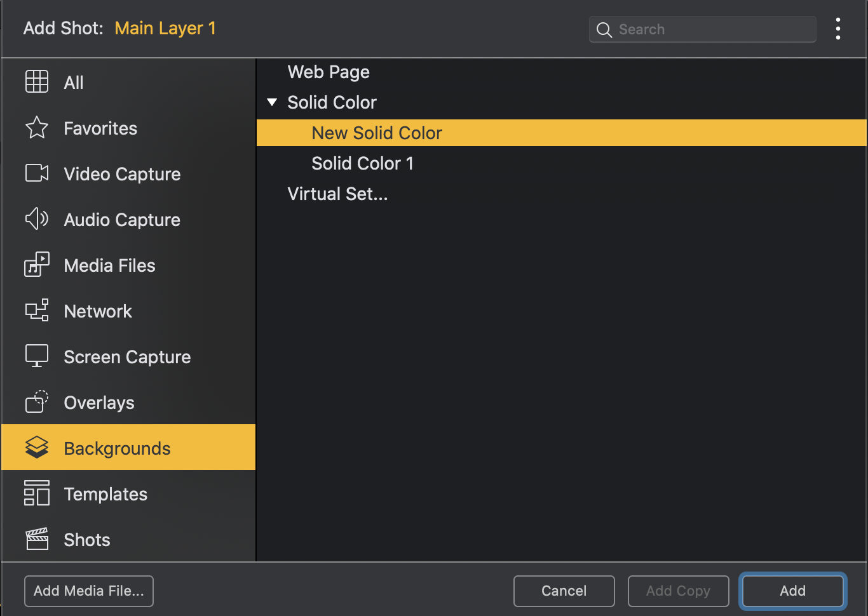Select the Video Capture source icon
Screen dimensions: 868x616
click(36, 173)
